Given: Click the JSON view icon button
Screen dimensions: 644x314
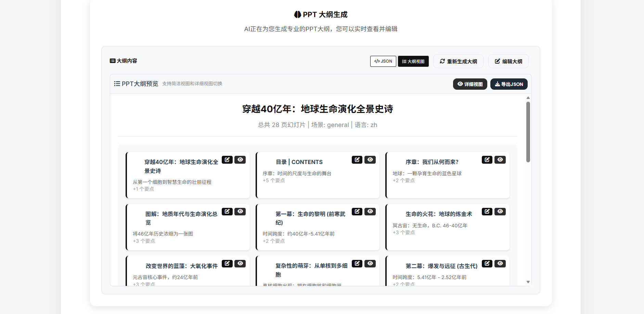Looking at the screenshot, I should point(383,61).
